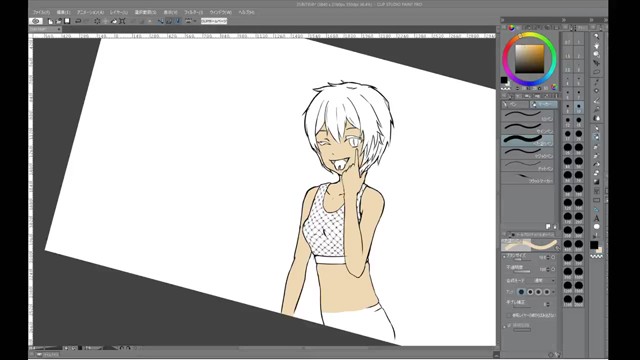Image resolution: width=640 pixels, height=360 pixels.
Task: Click the New file icon in command bar
Action: click(50, 21)
